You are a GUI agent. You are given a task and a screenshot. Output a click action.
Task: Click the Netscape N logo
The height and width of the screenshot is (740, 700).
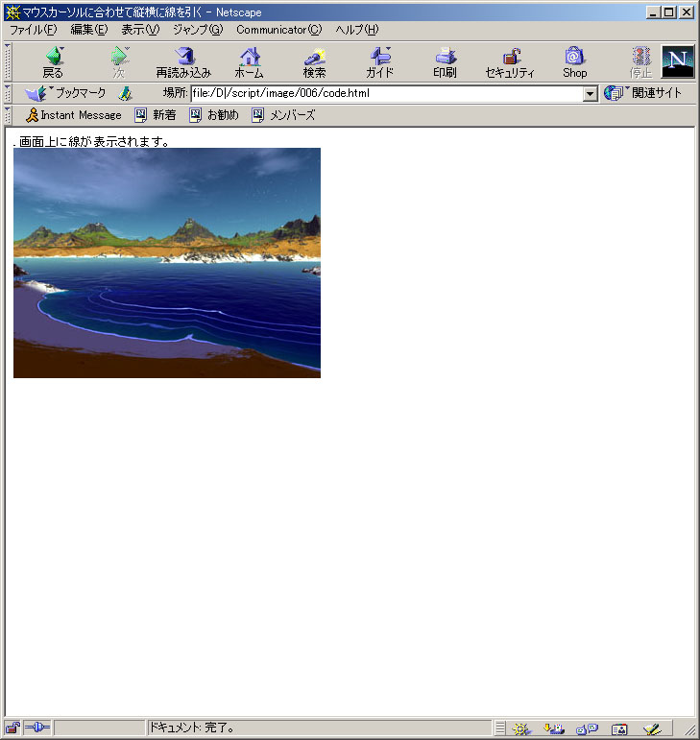(x=678, y=61)
